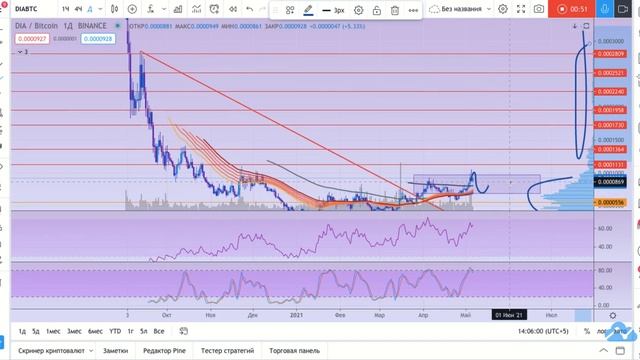Select the Д daily interval
This screenshot has height=360, width=640.
click(x=90, y=9)
